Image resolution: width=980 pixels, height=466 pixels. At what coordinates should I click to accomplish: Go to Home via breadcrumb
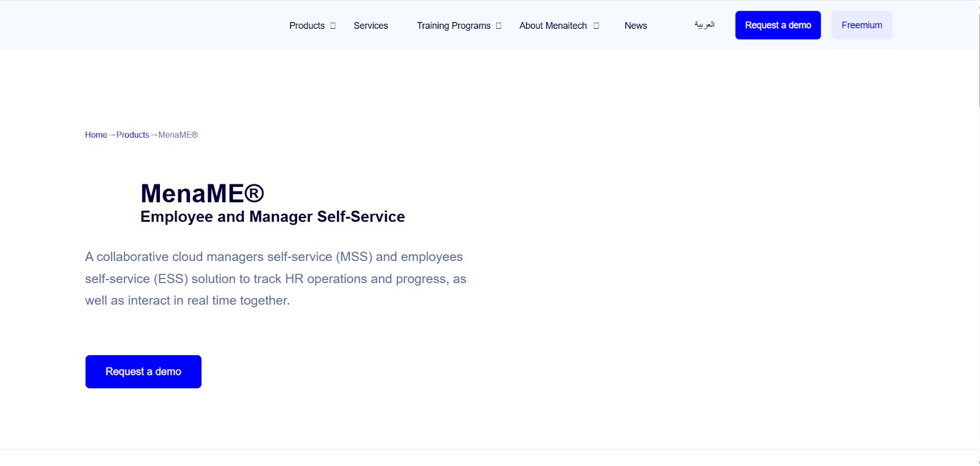coord(96,135)
